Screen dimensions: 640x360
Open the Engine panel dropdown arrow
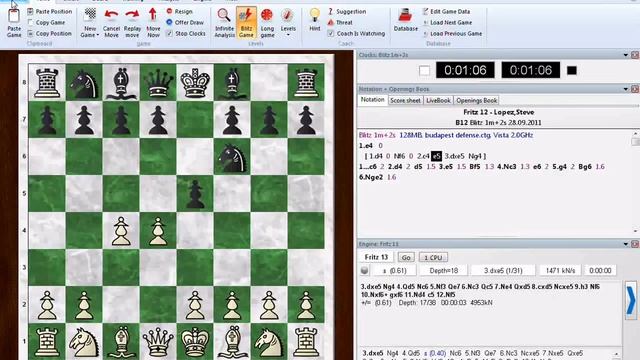click(x=626, y=244)
